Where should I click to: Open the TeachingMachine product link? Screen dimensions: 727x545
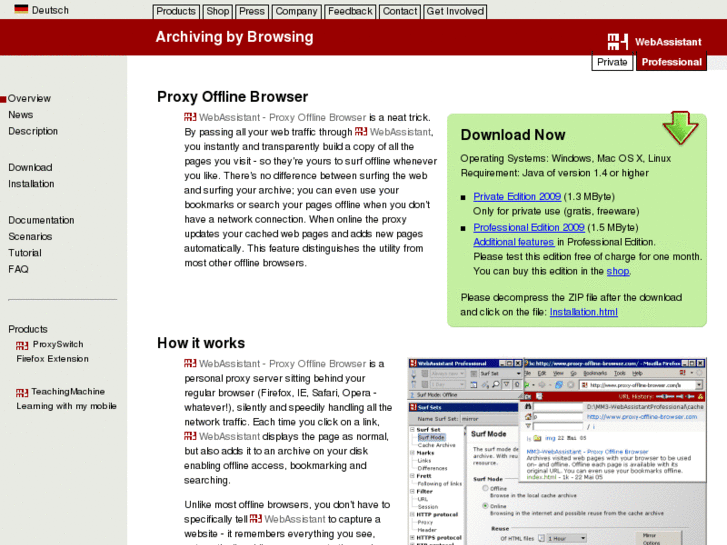tap(68, 391)
